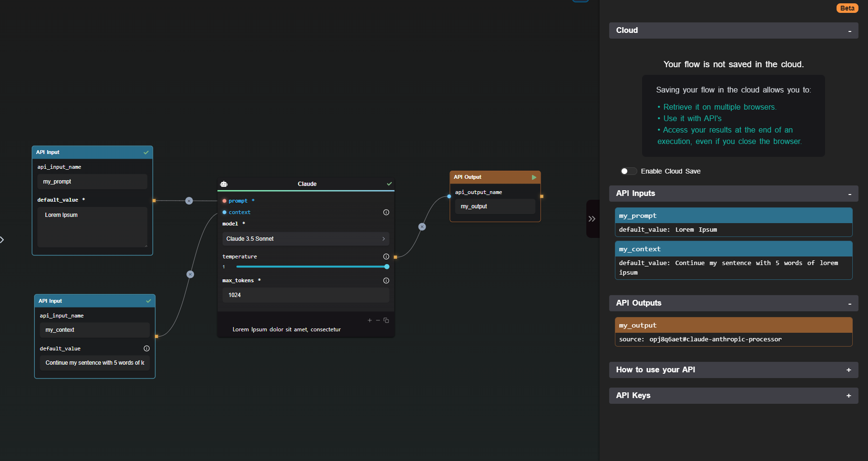Click the checkmark on my_context API Input node
Screen dimensions: 868x461
[148, 301]
